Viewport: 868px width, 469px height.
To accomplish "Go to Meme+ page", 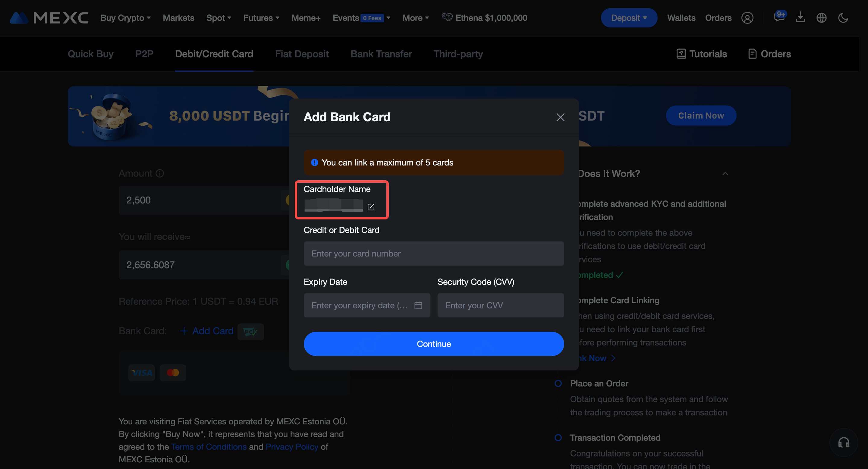I will [306, 18].
